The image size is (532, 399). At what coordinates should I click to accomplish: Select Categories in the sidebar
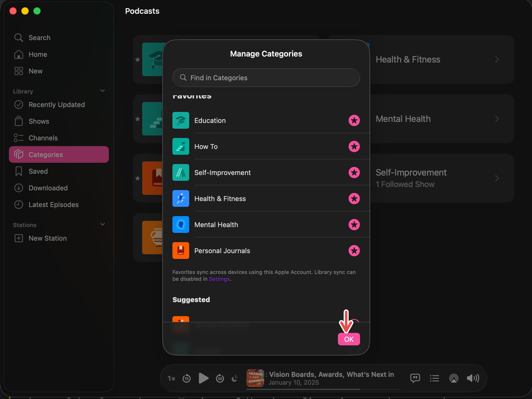coord(59,155)
